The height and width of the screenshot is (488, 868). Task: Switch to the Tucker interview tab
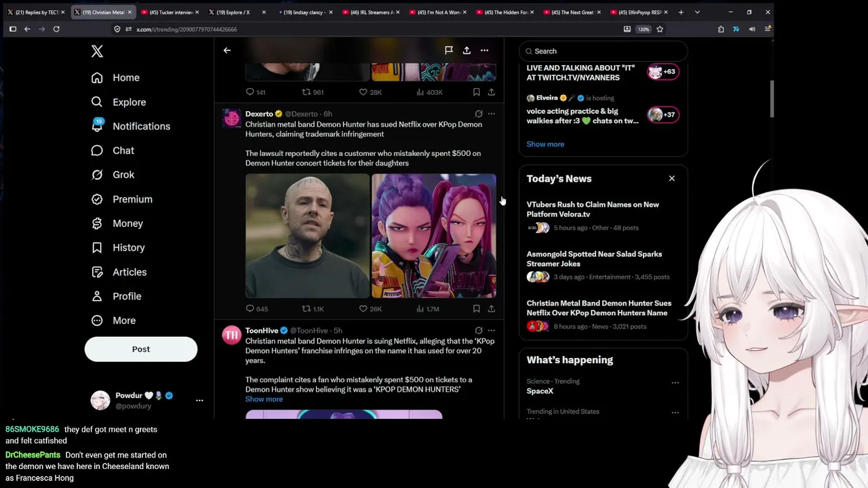pyautogui.click(x=169, y=12)
